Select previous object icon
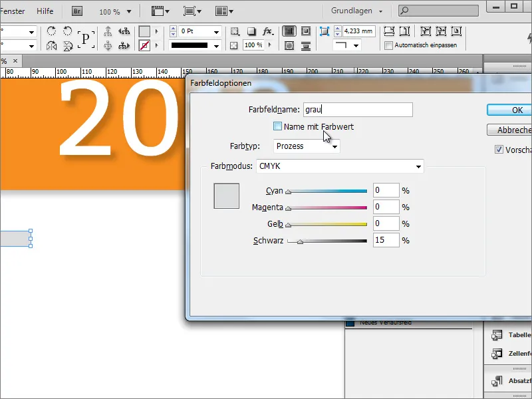 pyautogui.click(x=124, y=31)
